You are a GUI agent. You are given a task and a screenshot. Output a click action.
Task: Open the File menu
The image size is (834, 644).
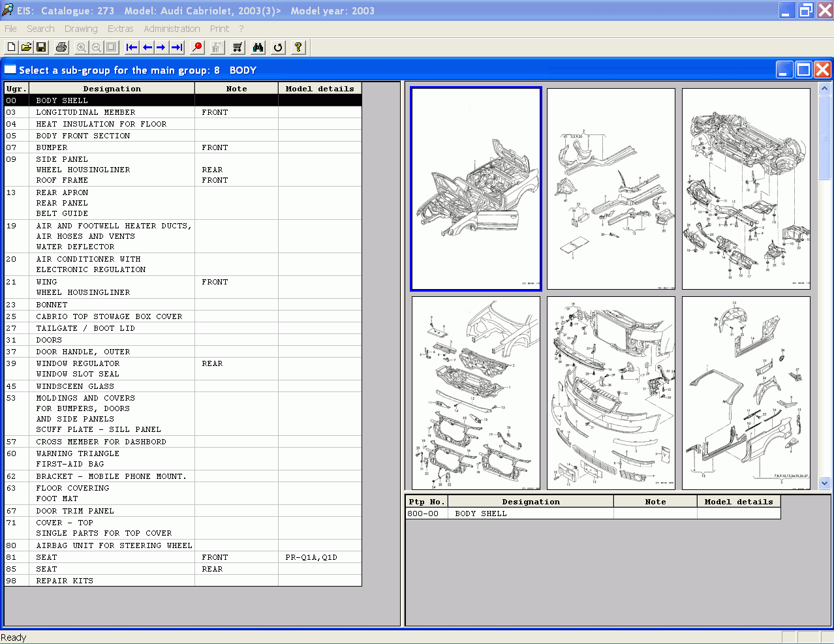(10, 29)
